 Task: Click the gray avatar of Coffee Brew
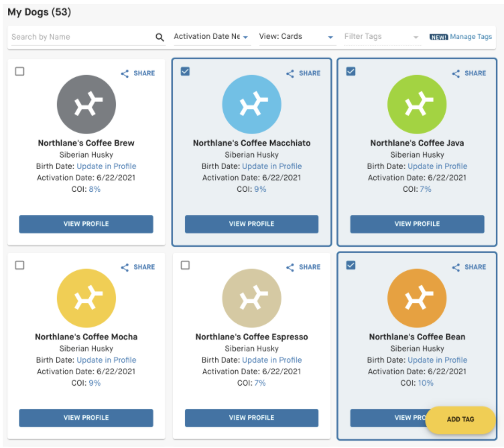click(86, 105)
